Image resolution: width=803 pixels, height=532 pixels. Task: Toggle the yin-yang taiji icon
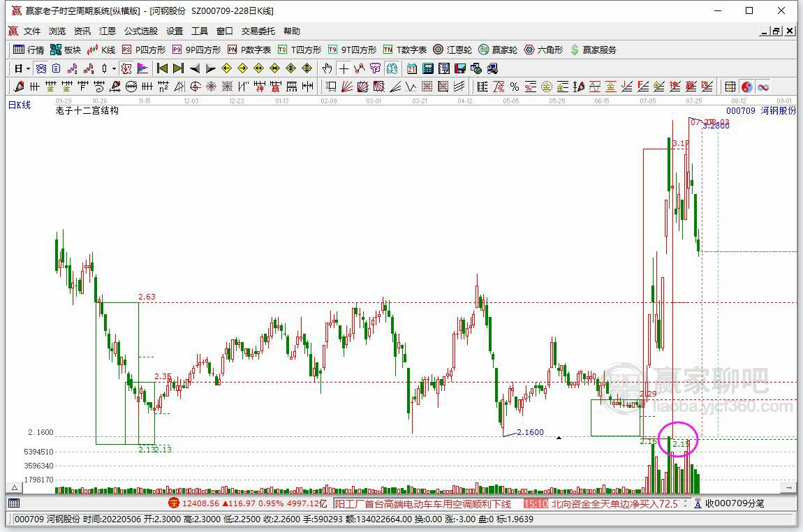(x=746, y=87)
